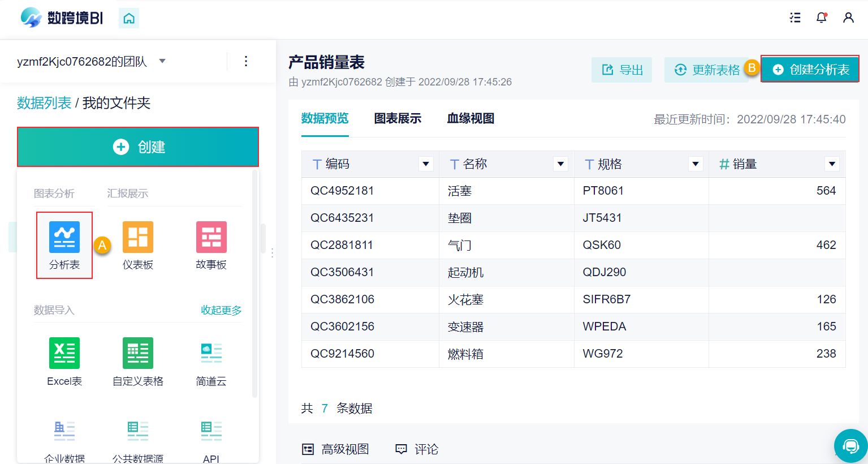This screenshot has width=868, height=464.
Task: Open 销量 column filter dropdown
Action: (x=832, y=164)
